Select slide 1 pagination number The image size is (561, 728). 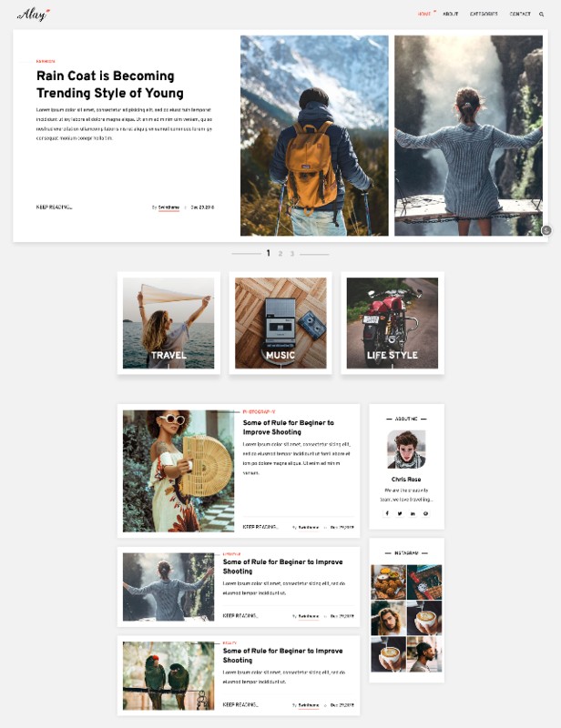pyautogui.click(x=268, y=253)
